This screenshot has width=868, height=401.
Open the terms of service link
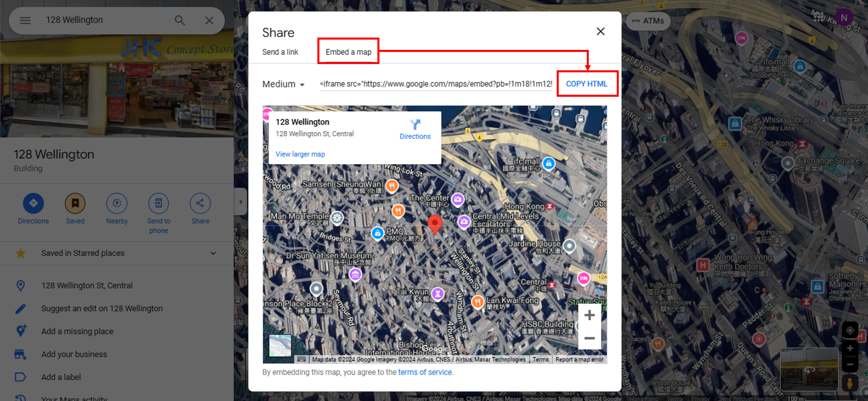[424, 372]
